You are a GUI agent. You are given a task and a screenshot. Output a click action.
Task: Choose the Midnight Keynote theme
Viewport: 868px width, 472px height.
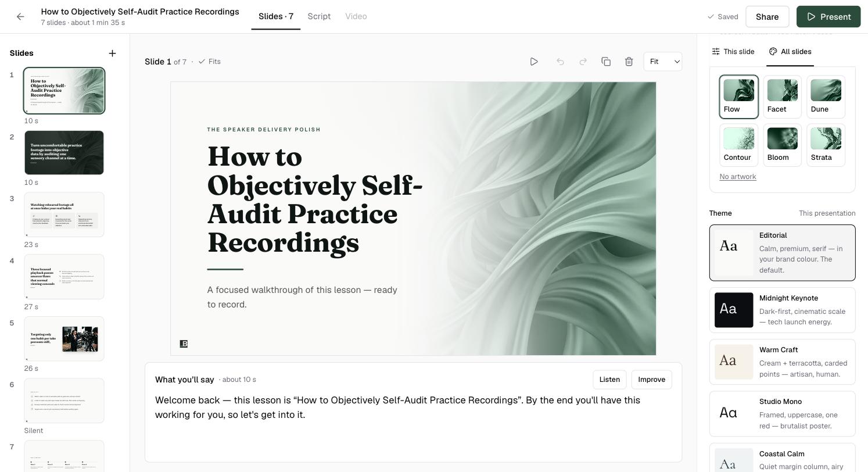(782, 310)
